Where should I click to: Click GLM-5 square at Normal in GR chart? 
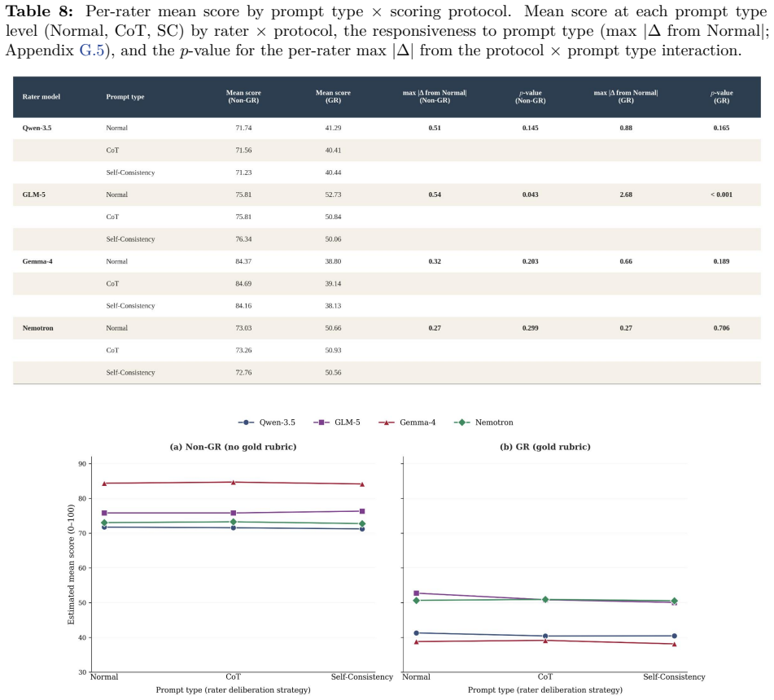pos(416,593)
